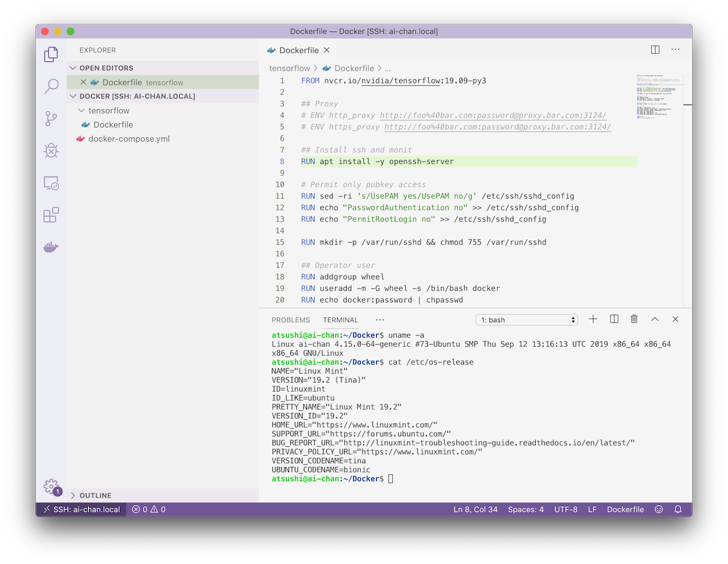
Task: Open the Docker view in activity bar
Action: 51,247
